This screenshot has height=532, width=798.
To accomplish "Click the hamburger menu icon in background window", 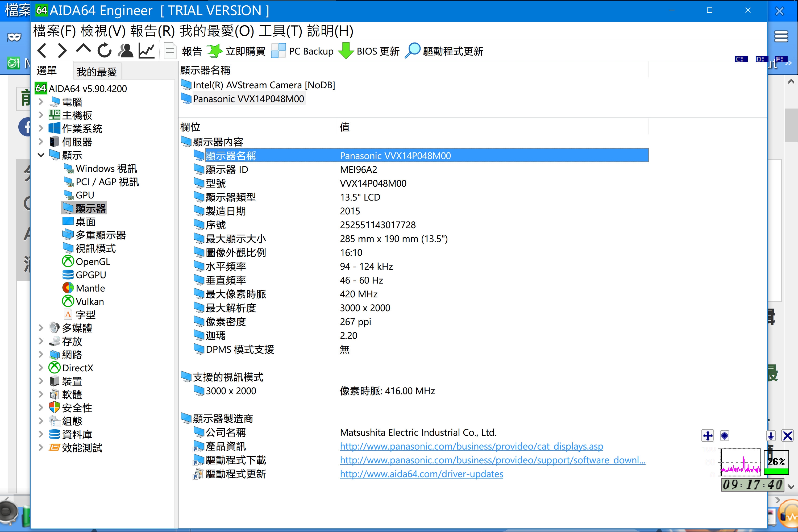I will 781,36.
